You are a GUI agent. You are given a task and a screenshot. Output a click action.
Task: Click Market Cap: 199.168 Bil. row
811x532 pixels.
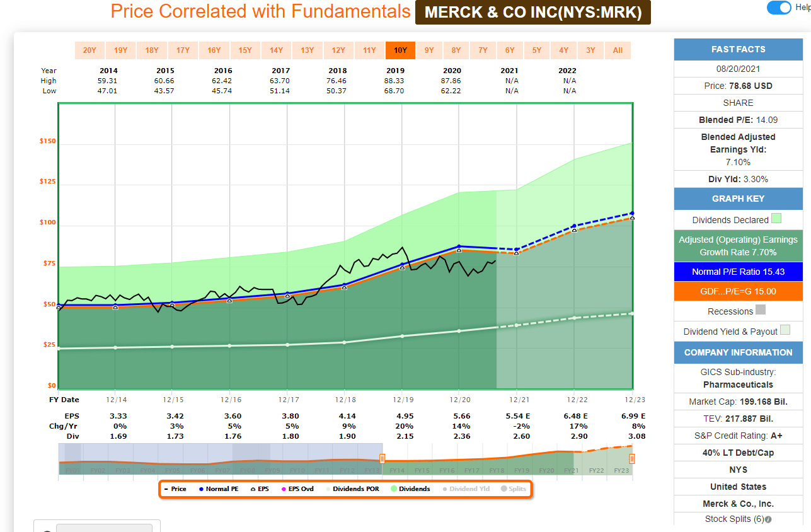pyautogui.click(x=738, y=402)
